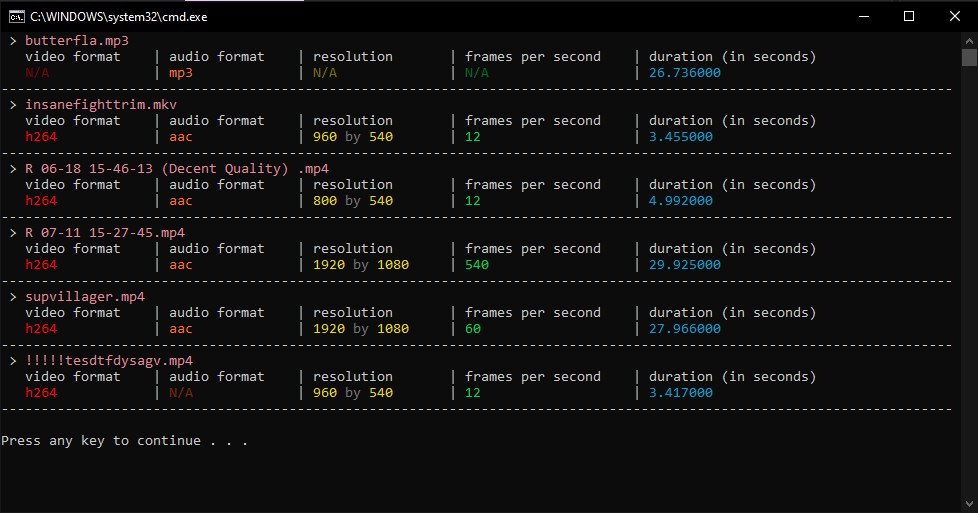
Task: Close the cmd.exe window
Action: coord(955,16)
